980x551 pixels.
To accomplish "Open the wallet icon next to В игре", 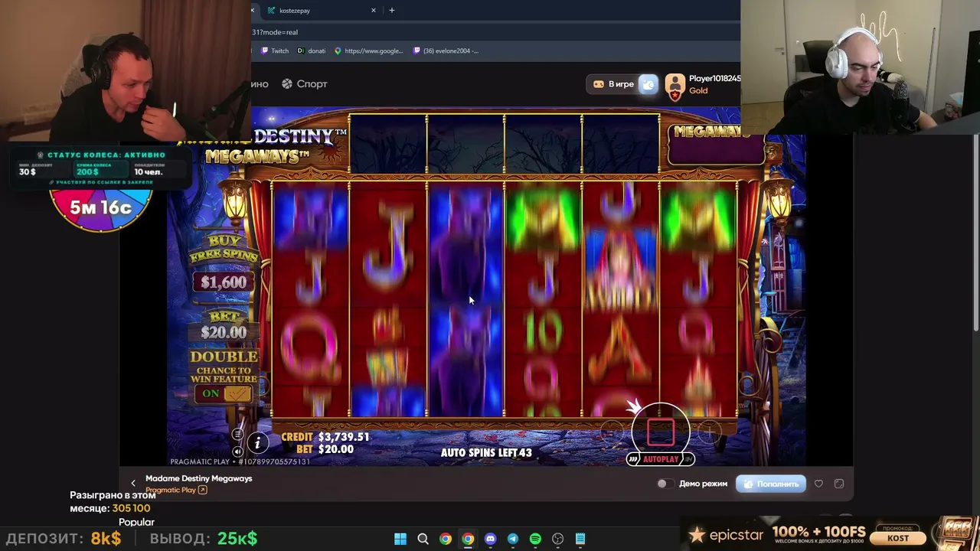I will pos(648,84).
